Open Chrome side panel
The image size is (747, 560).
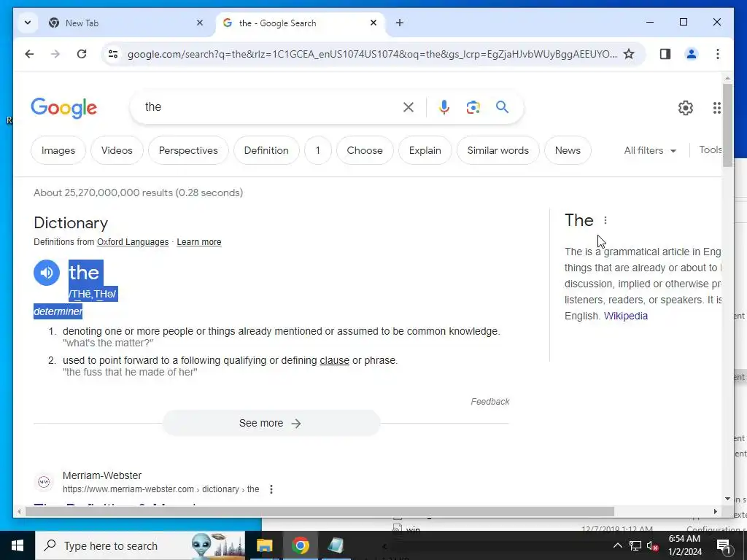[665, 54]
